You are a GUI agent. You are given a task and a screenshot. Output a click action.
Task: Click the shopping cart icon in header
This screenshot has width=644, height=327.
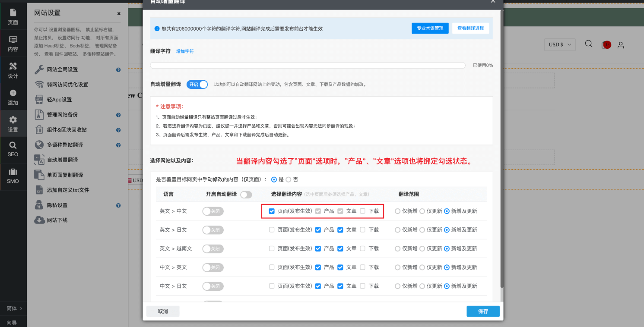[x=606, y=44]
